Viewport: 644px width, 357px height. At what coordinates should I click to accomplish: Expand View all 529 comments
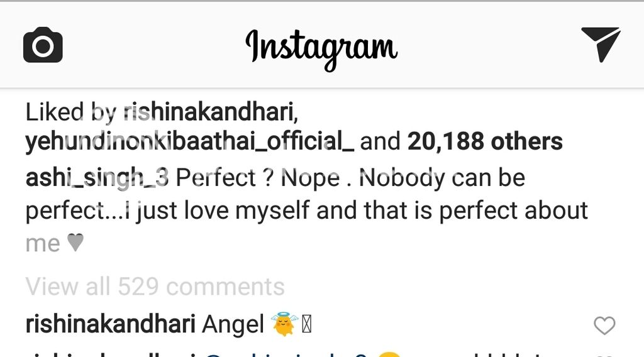pyautogui.click(x=155, y=286)
